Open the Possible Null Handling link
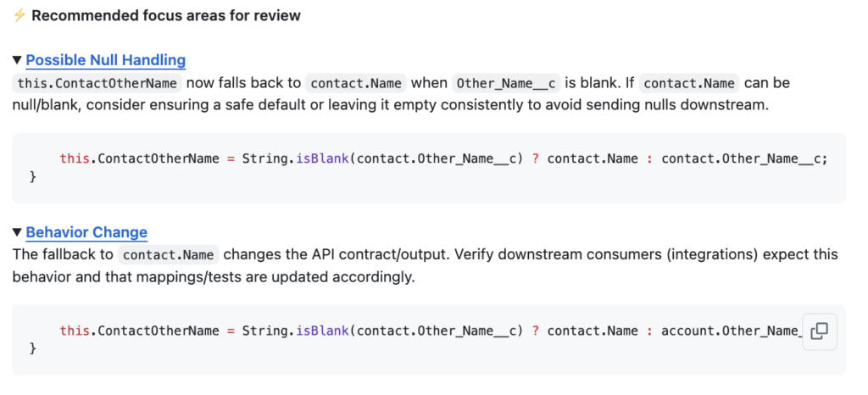 105,60
